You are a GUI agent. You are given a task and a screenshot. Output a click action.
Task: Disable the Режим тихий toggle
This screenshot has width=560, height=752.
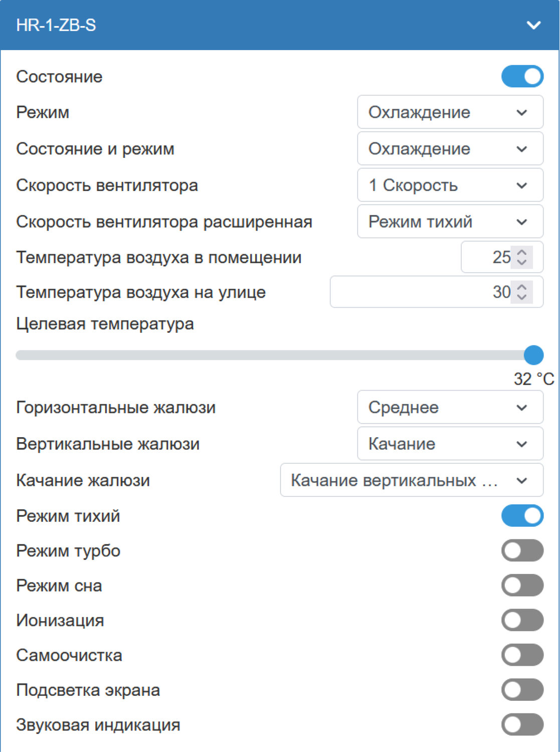pos(522,515)
